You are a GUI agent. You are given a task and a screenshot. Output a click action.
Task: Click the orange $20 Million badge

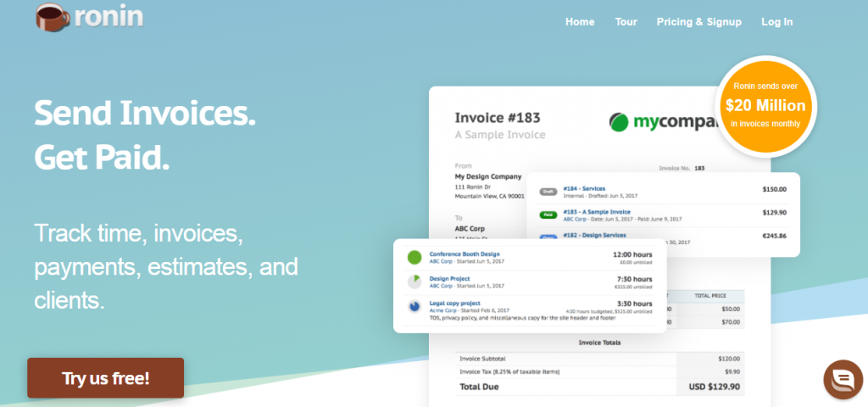(x=765, y=104)
